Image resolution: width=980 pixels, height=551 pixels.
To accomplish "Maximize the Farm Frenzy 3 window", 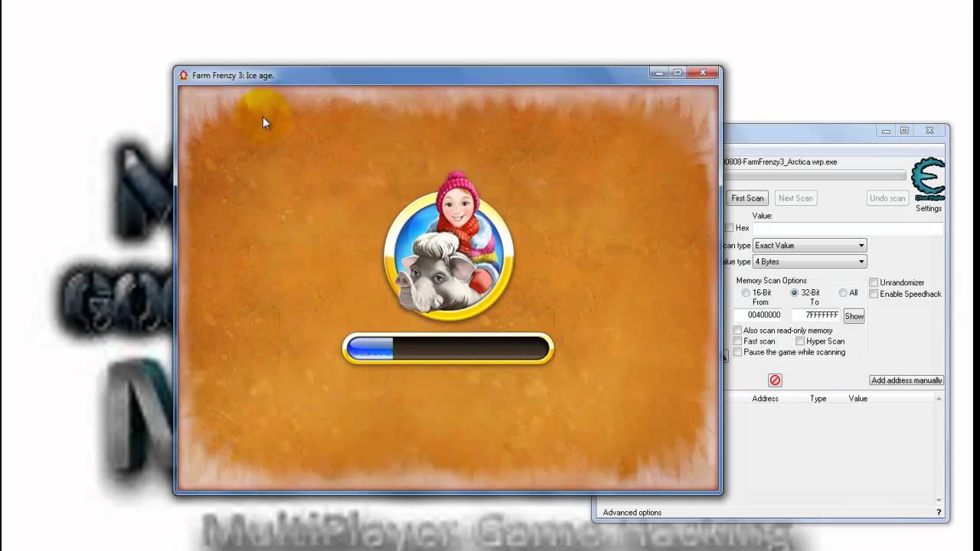I will tap(678, 73).
